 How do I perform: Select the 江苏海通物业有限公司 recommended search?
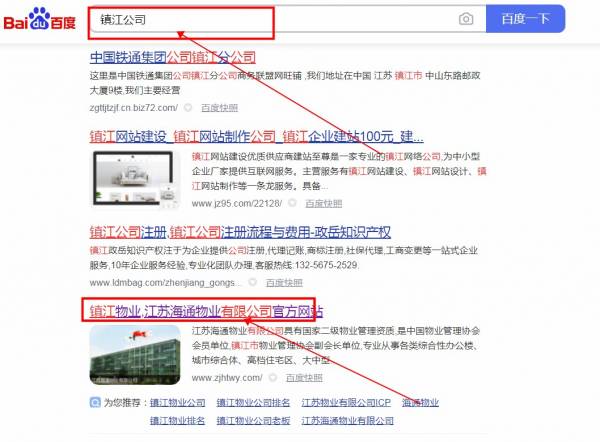pyautogui.click(x=347, y=421)
